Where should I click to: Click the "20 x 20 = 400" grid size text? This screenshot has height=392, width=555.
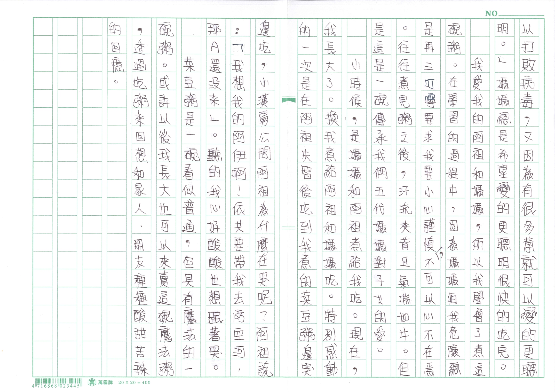pos(134,382)
